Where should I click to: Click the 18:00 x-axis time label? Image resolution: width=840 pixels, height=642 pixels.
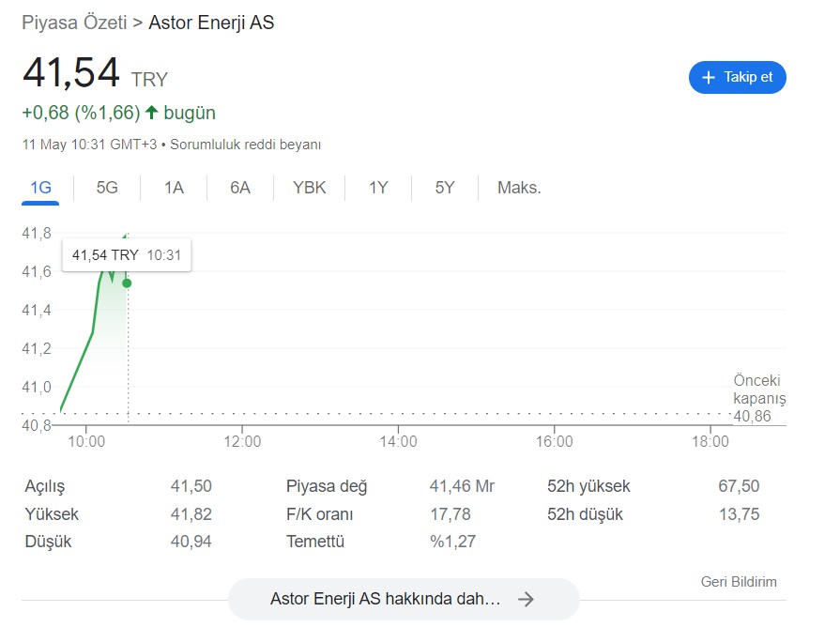click(710, 441)
